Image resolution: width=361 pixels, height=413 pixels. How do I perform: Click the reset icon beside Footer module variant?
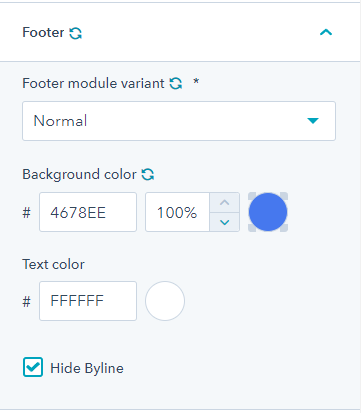(176, 83)
